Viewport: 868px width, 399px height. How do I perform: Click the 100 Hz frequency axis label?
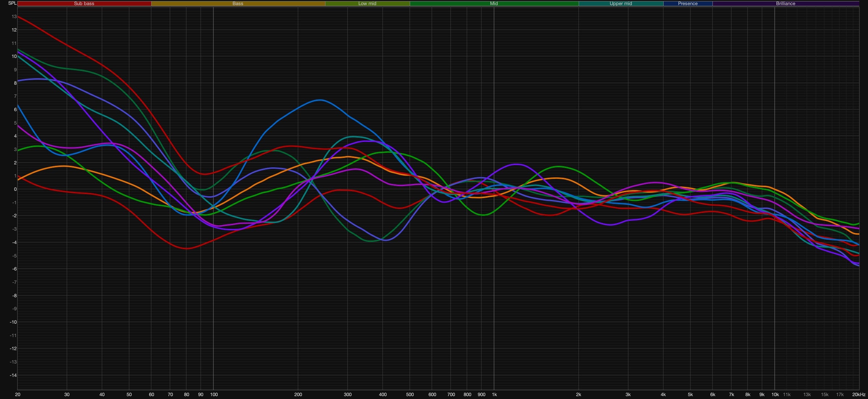click(214, 395)
